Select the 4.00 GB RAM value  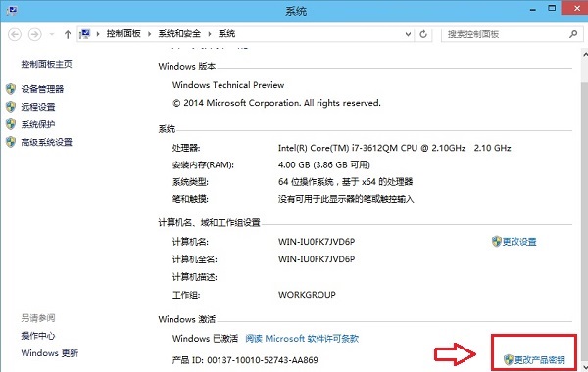(324, 164)
